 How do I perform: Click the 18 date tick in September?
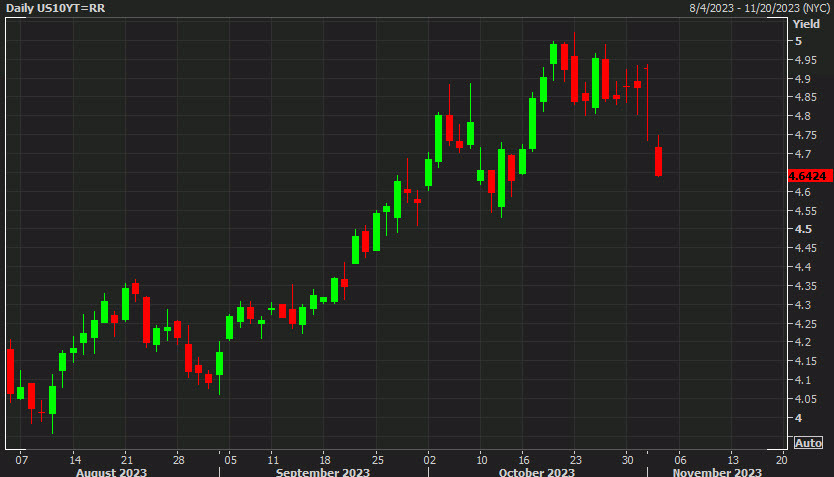point(324,460)
